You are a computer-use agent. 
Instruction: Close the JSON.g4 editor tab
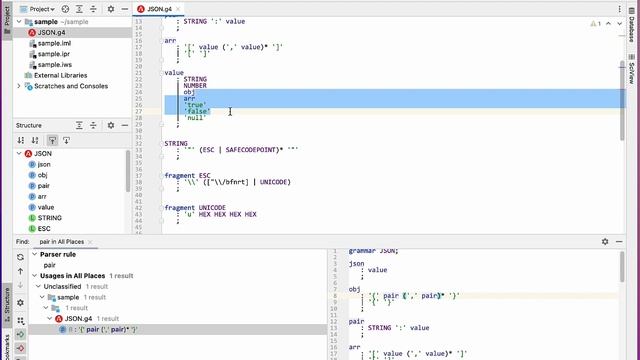point(178,9)
